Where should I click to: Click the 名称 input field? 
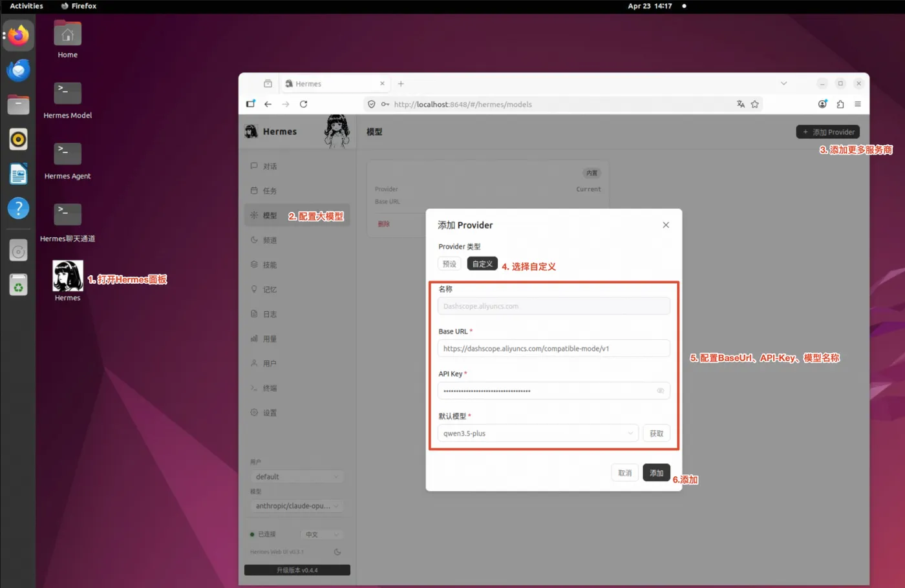click(553, 306)
